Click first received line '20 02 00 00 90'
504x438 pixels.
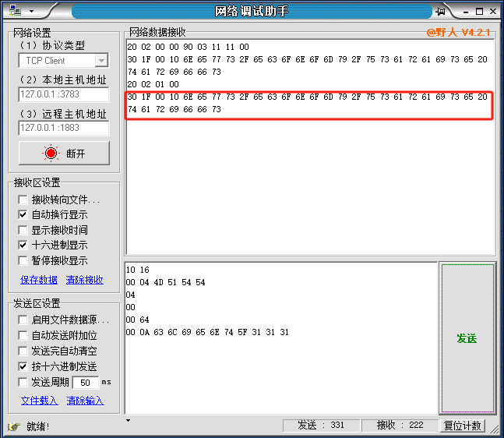pyautogui.click(x=188, y=47)
